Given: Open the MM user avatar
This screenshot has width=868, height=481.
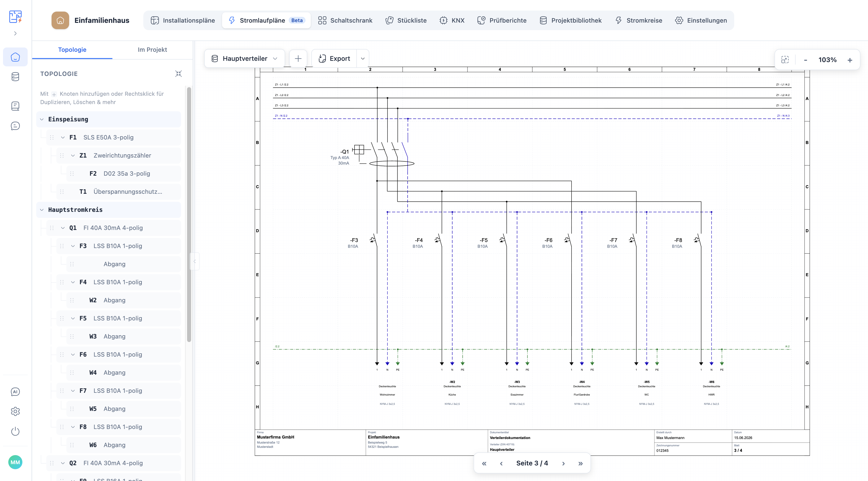Looking at the screenshot, I should [15, 462].
